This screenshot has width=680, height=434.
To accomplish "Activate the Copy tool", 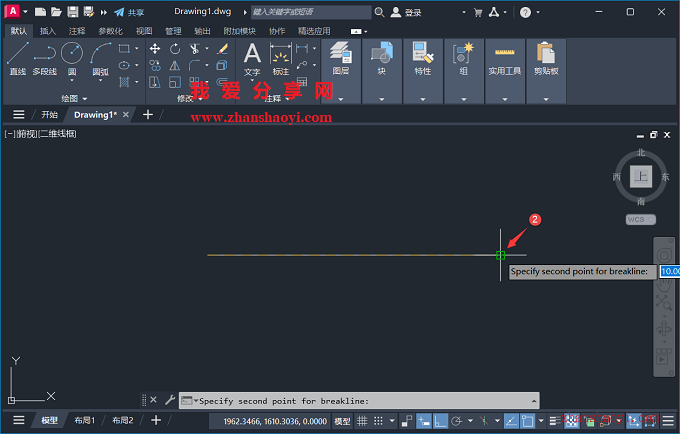I will pyautogui.click(x=155, y=65).
